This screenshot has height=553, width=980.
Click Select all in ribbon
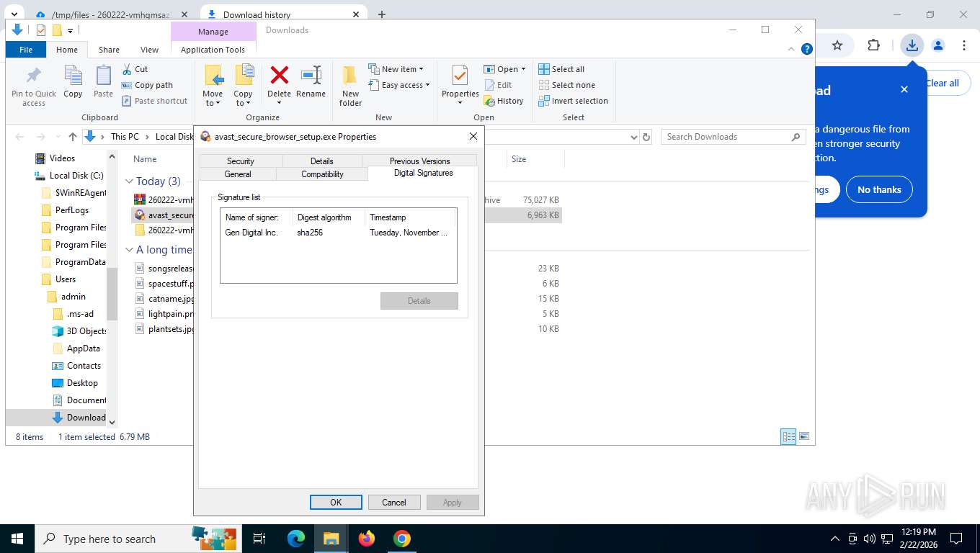coord(561,69)
